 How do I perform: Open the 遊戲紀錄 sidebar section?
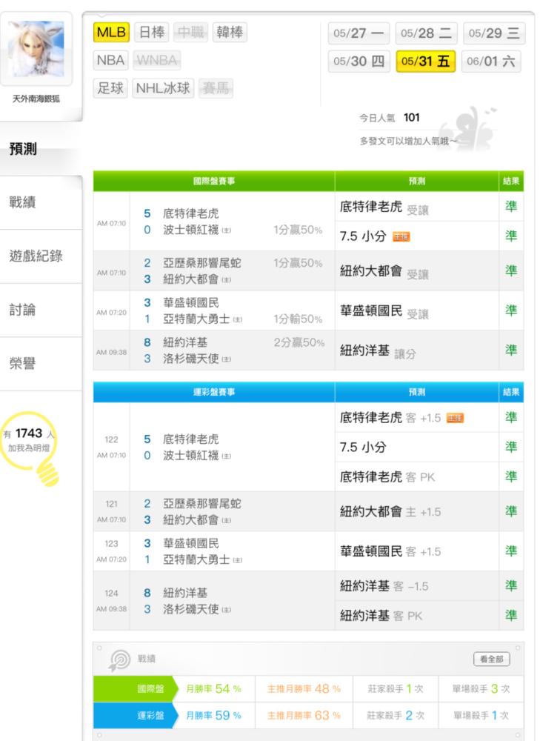[x=41, y=256]
